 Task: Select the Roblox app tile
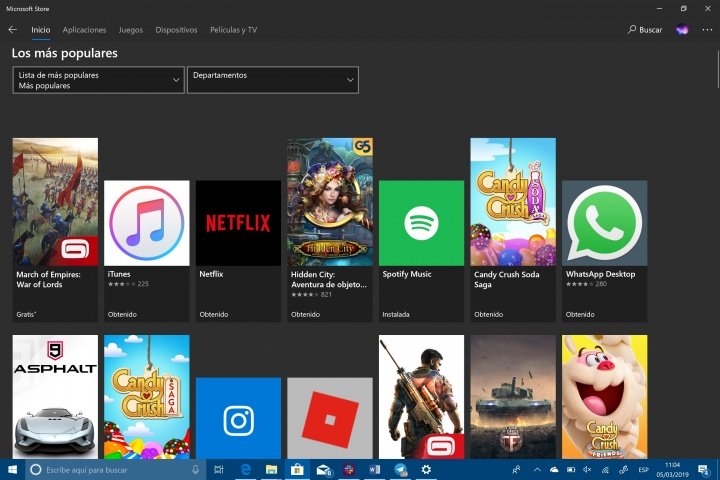coord(329,420)
